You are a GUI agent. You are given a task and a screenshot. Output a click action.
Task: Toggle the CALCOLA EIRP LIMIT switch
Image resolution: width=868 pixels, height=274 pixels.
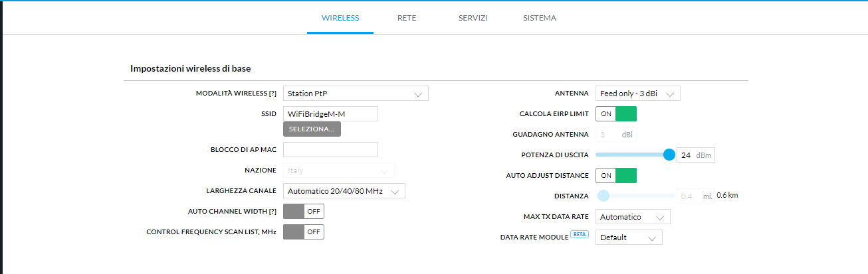click(x=616, y=114)
